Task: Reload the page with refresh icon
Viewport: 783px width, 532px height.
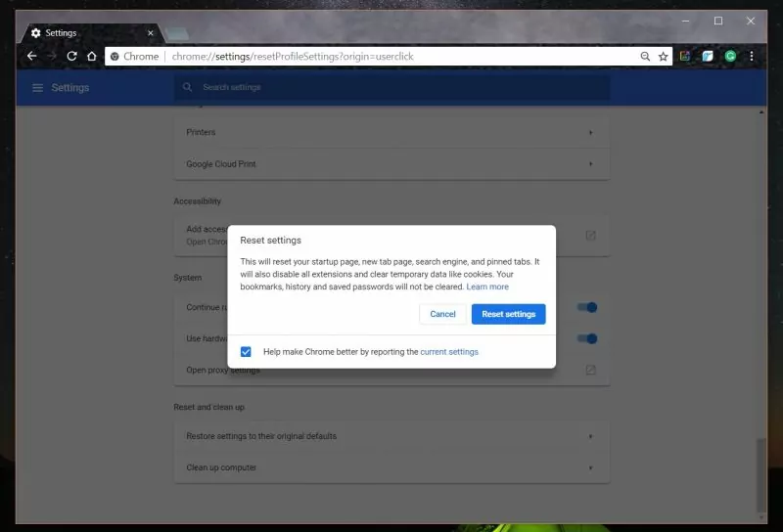Action: pyautogui.click(x=71, y=56)
